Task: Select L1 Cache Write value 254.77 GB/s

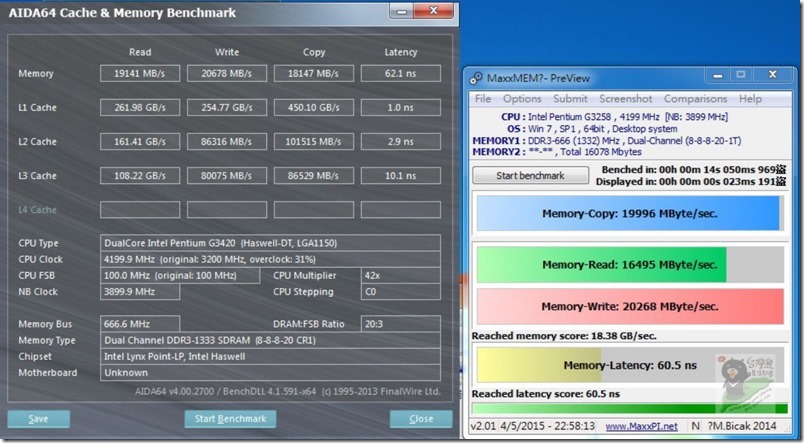Action: pos(227,107)
